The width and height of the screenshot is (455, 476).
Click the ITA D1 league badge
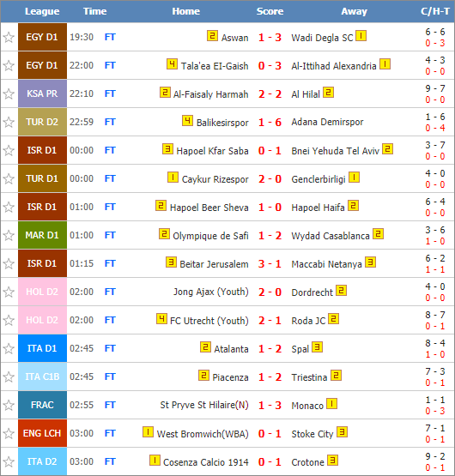coord(42,348)
